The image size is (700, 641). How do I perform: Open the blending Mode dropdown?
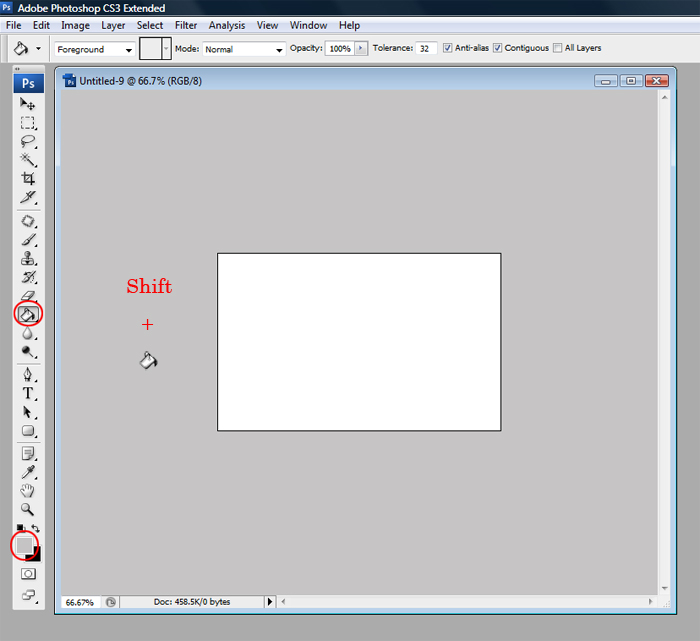point(245,49)
